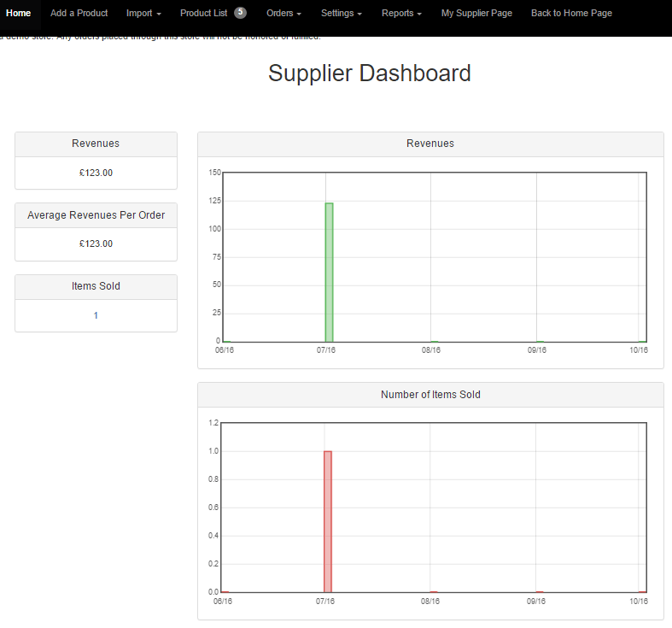
Task: Expand the Orders dropdown
Action: (x=283, y=14)
